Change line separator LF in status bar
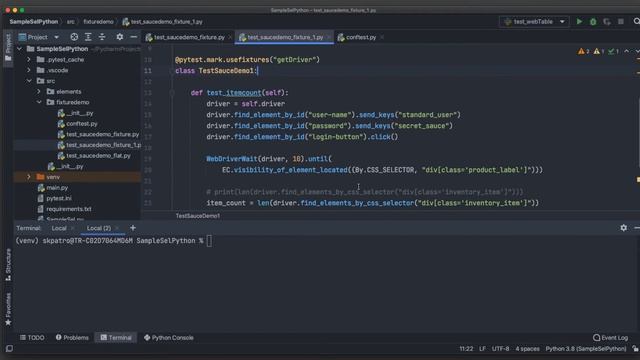The image size is (640, 360). coord(482,349)
